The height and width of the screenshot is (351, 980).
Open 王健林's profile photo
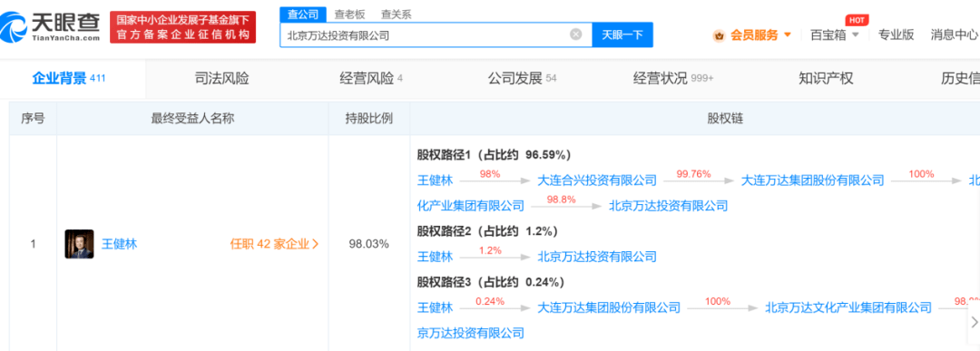79,244
